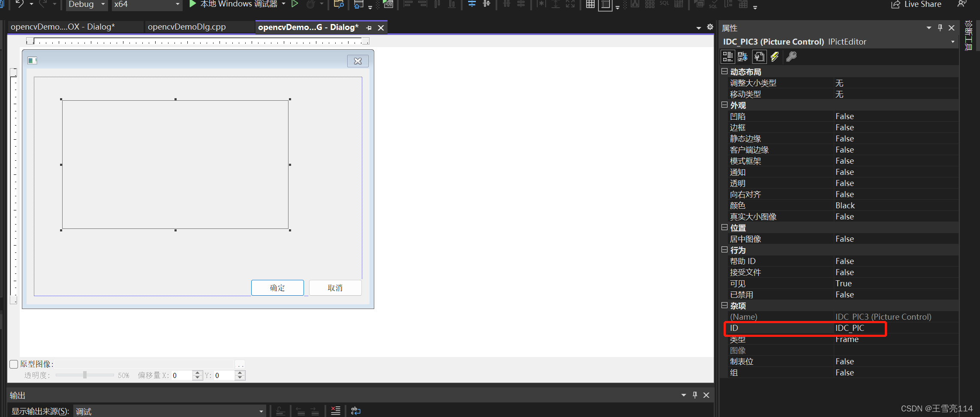
Task: Collapse the 外观 category
Action: [724, 105]
